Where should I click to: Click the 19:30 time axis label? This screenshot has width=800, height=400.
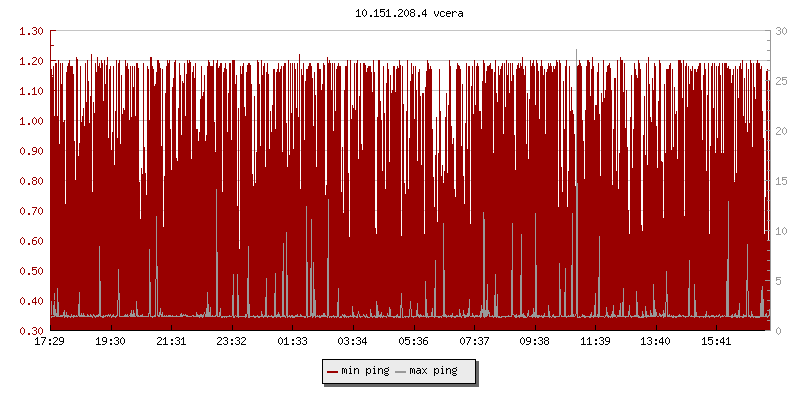(x=110, y=342)
